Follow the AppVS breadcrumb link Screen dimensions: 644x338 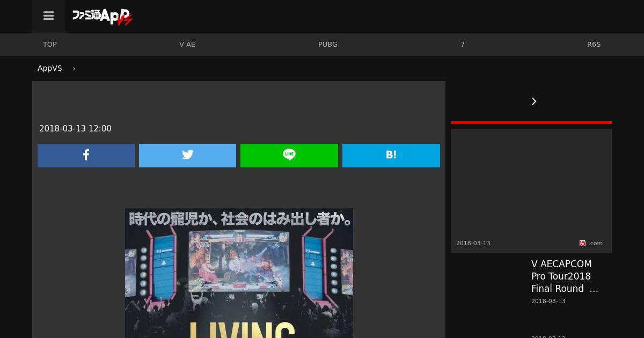pos(50,69)
